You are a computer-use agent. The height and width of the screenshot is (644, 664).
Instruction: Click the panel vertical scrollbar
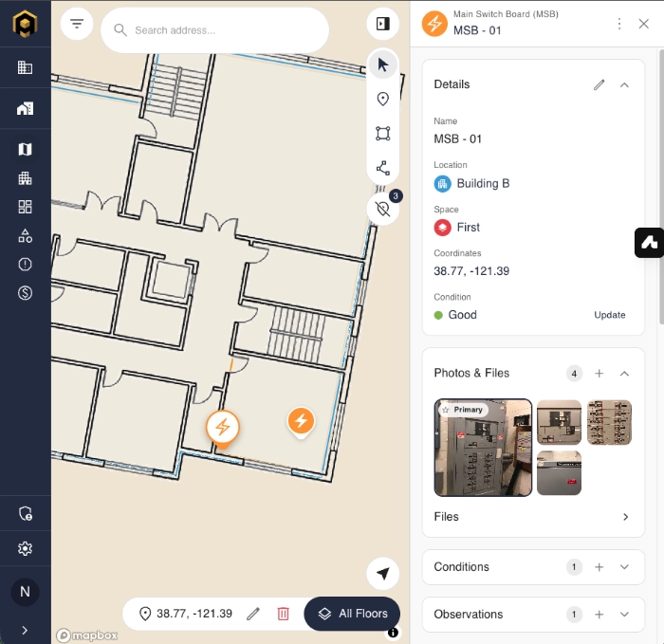click(661, 186)
